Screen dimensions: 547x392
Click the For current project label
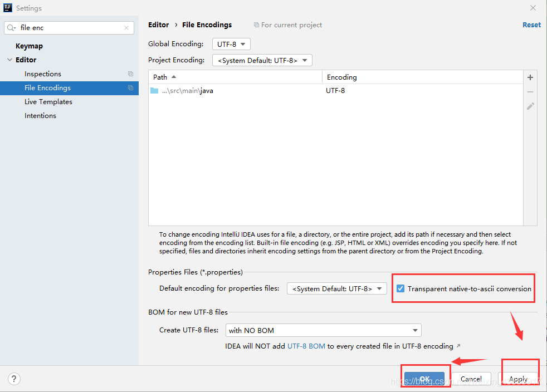(x=292, y=24)
